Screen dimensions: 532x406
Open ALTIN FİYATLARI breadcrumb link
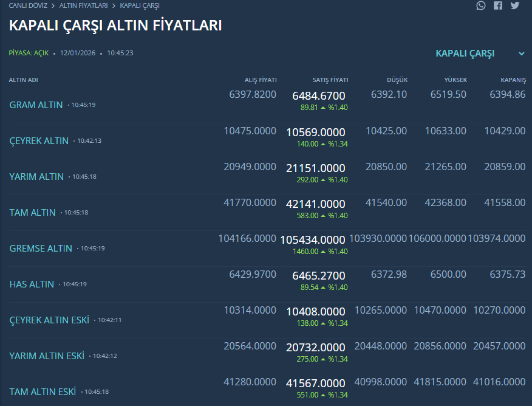pyautogui.click(x=83, y=5)
